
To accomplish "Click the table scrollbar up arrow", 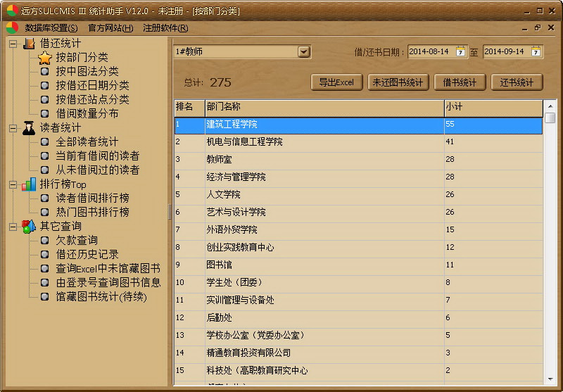I will tap(550, 106).
